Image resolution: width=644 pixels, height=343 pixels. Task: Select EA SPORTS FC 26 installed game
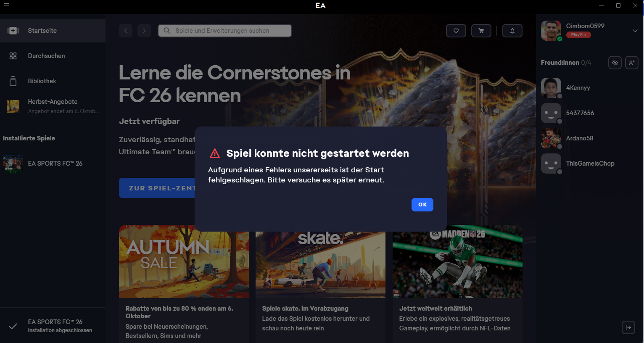[x=55, y=164]
